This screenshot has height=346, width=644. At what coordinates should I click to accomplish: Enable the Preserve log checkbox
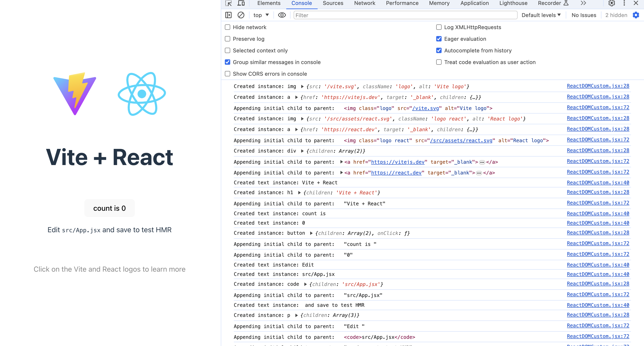pos(228,39)
